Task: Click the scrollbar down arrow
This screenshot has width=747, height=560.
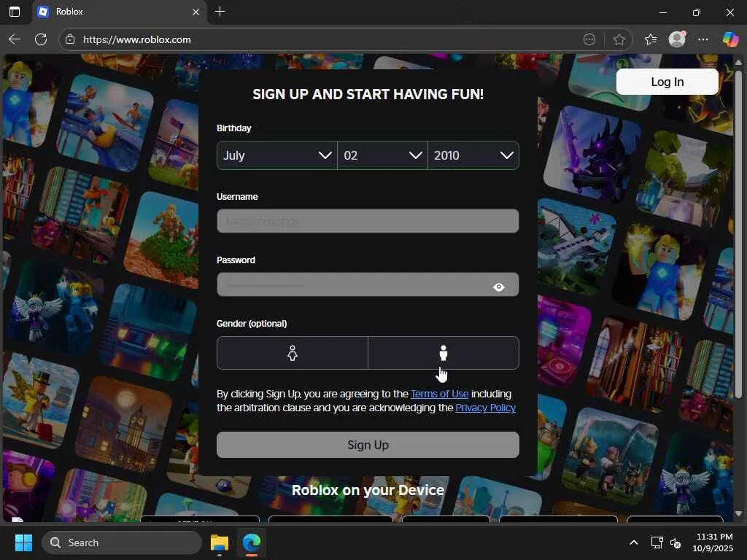Action: [x=738, y=514]
